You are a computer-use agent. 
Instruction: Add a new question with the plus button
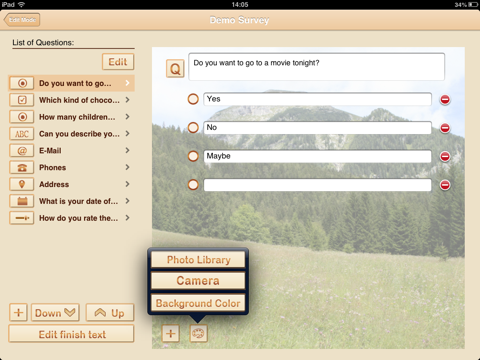[x=18, y=312]
